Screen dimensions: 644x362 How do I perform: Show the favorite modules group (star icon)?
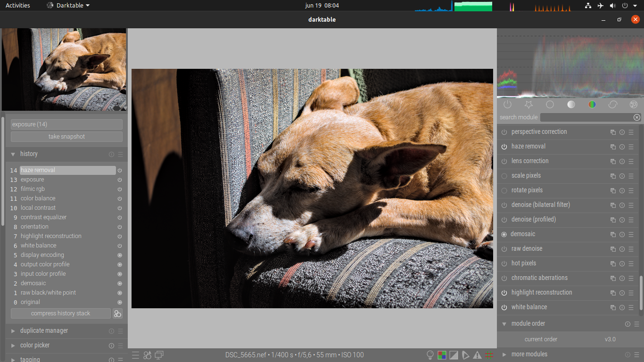pyautogui.click(x=528, y=105)
